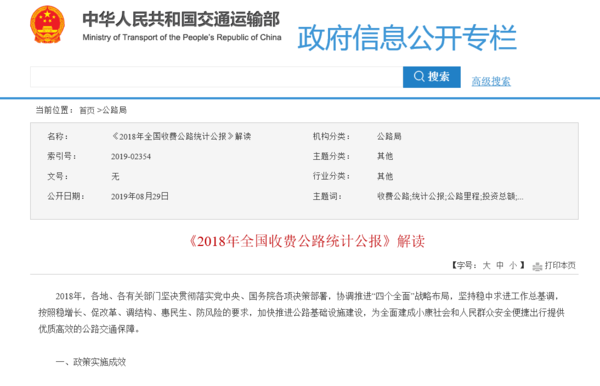This screenshot has height=386, width=600.
Task: Go to 首页 in the breadcrumb
Action: [87, 110]
